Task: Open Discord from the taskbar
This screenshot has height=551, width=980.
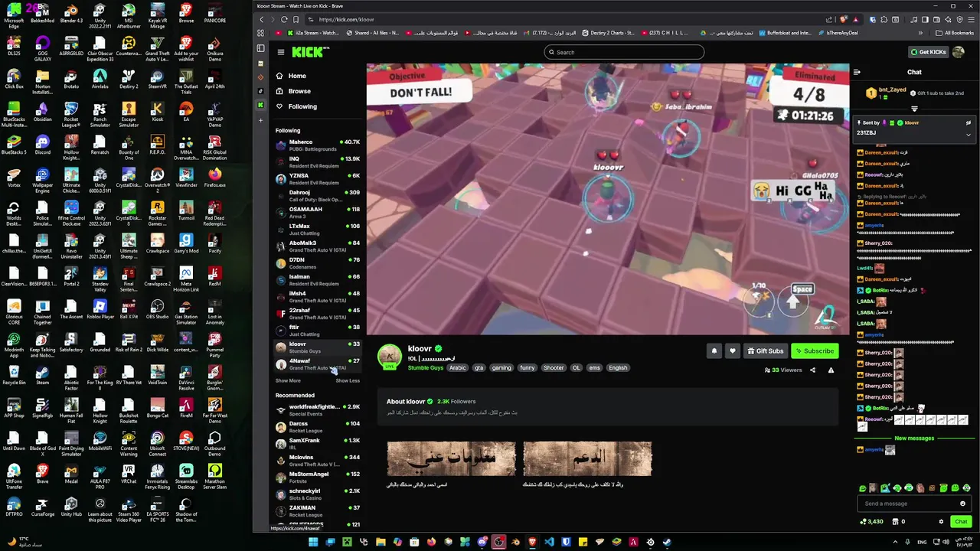Action: point(482,542)
